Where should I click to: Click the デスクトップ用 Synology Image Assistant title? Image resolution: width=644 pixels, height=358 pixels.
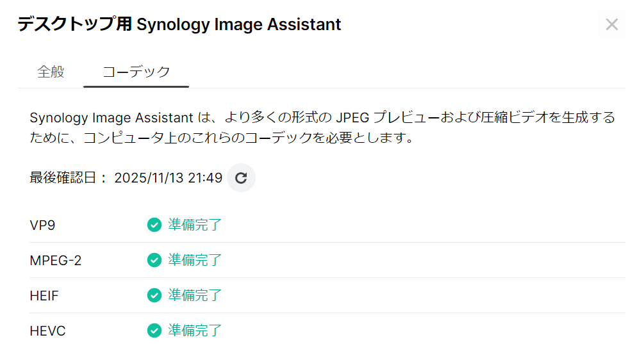coord(179,25)
